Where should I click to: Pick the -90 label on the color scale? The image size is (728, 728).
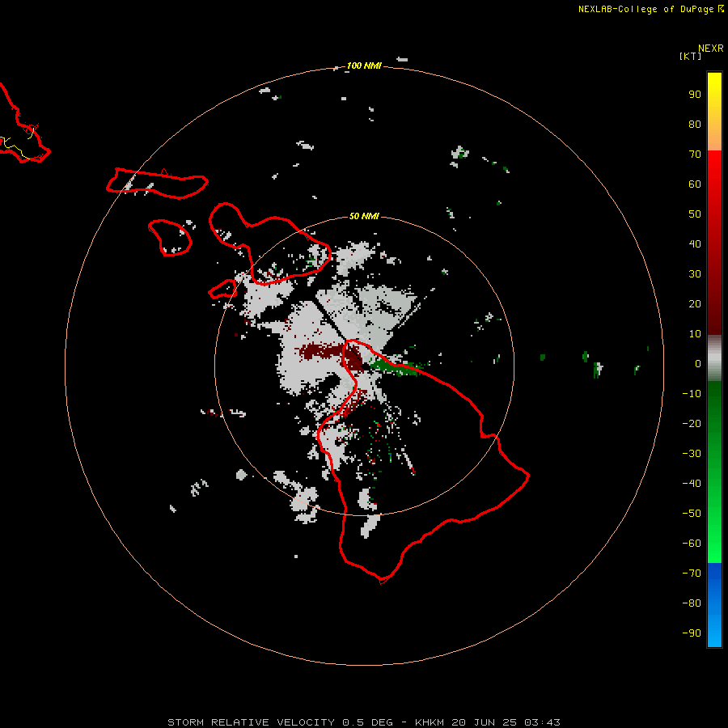pyautogui.click(x=692, y=633)
